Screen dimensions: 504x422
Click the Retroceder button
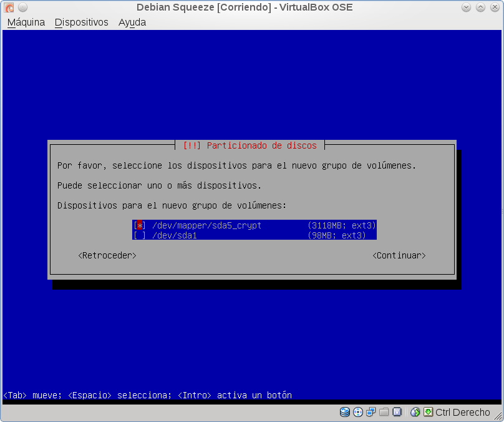click(x=107, y=255)
